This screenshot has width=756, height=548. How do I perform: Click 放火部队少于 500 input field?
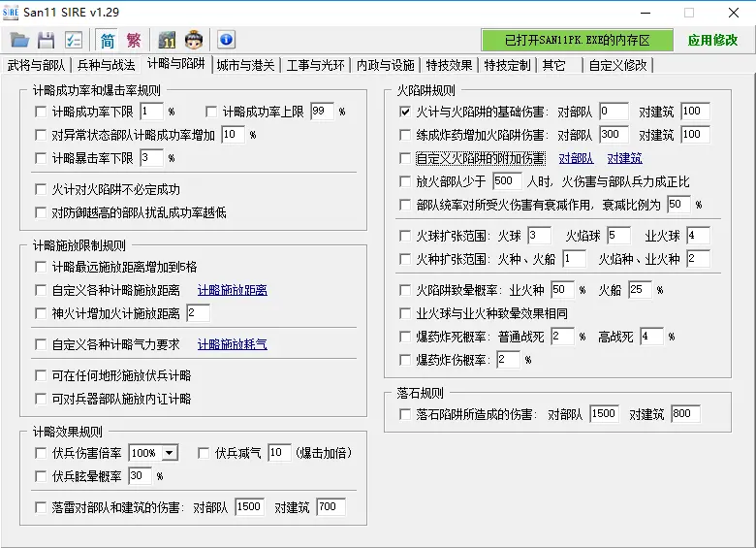click(x=507, y=181)
